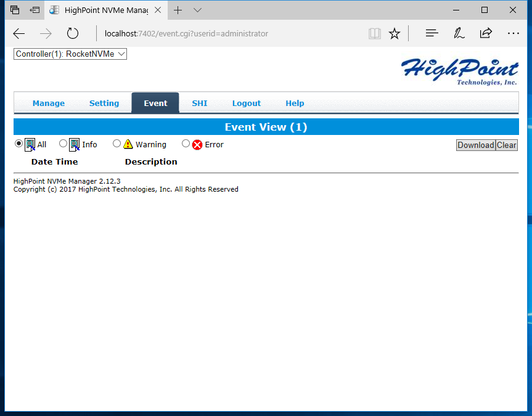Select the HighPoint NVMe Manager browser tab

pos(105,10)
